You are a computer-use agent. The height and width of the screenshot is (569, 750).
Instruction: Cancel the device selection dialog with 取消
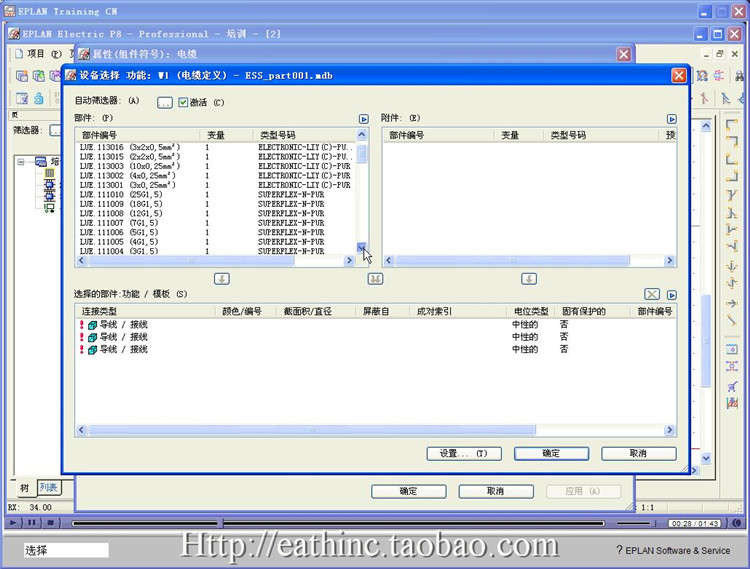639,453
